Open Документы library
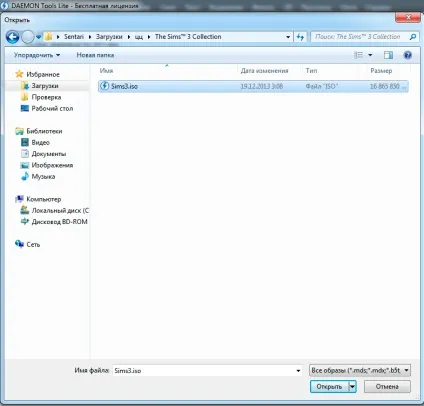The width and height of the screenshot is (424, 406). point(49,154)
